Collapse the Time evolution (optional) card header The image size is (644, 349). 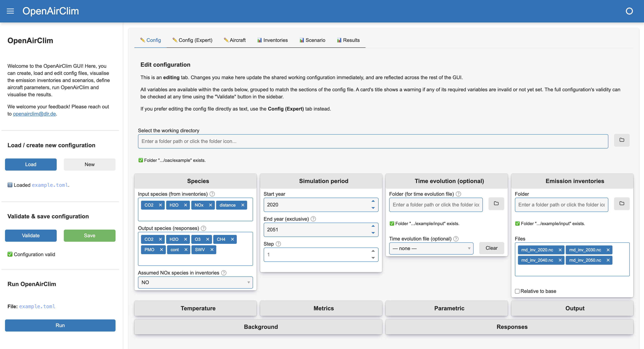[446, 181]
